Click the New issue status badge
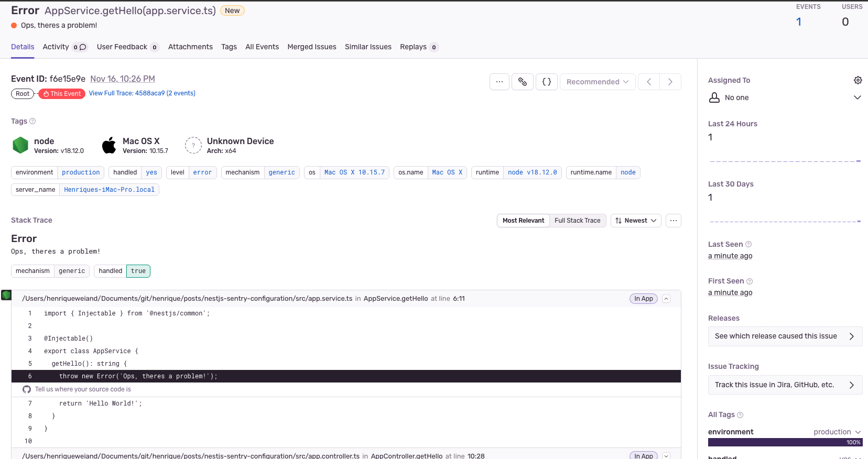This screenshot has width=868, height=459. click(x=232, y=10)
